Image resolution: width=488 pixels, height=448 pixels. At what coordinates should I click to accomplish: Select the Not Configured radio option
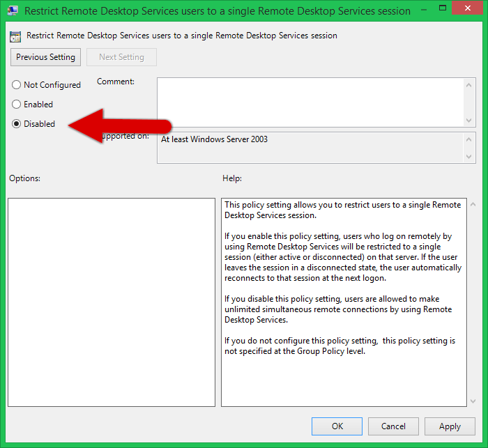click(x=17, y=85)
